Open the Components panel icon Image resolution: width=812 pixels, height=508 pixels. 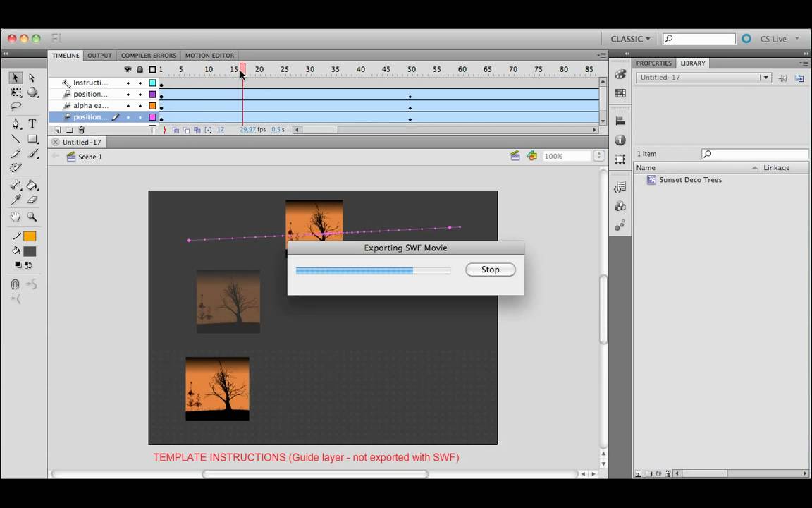click(620, 206)
